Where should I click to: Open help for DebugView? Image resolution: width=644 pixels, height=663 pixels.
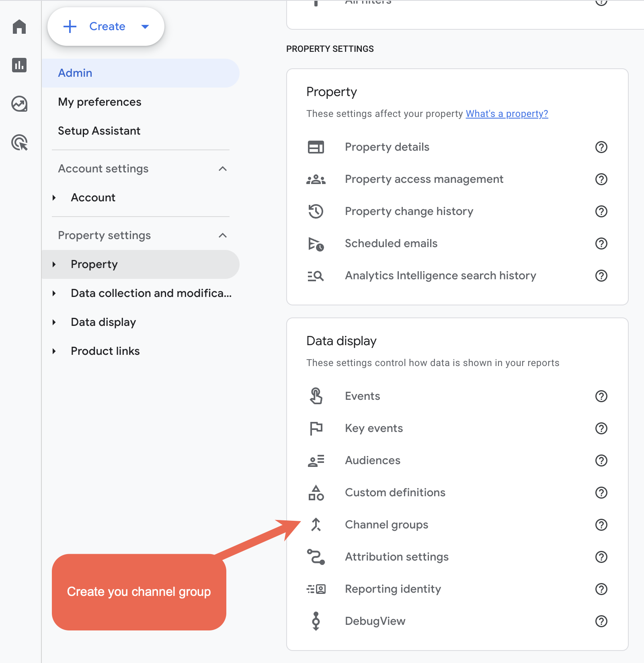(601, 621)
